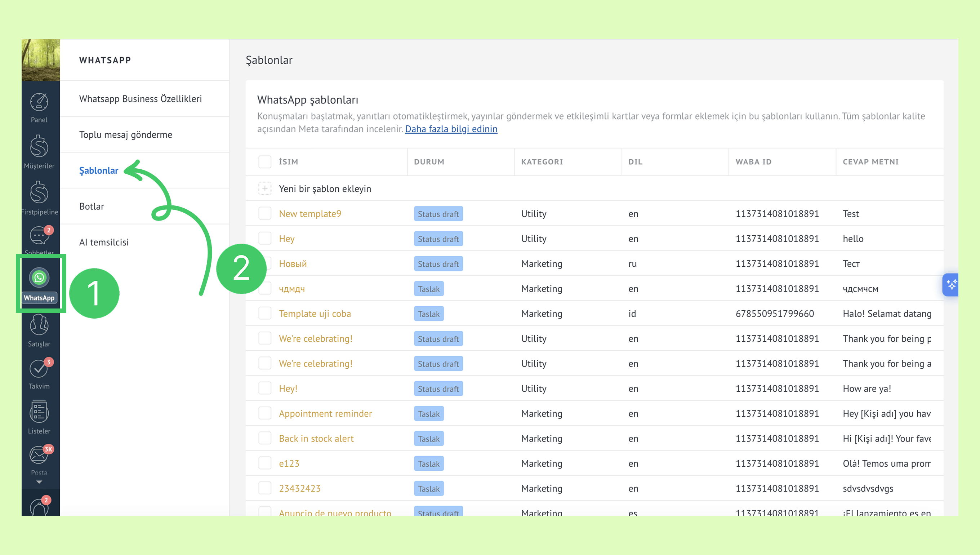The height and width of the screenshot is (555, 980).
Task: Sort by the DIL column header
Action: 635,161
